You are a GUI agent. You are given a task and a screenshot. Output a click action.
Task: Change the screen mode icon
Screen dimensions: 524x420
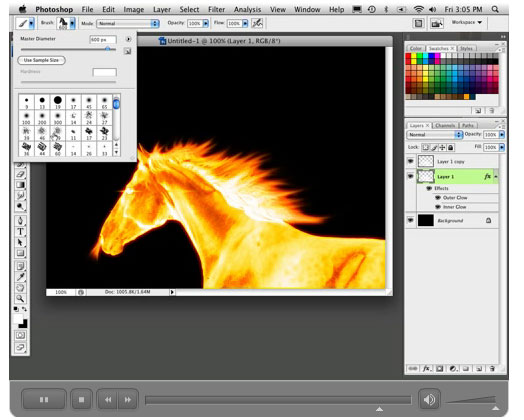20,347
